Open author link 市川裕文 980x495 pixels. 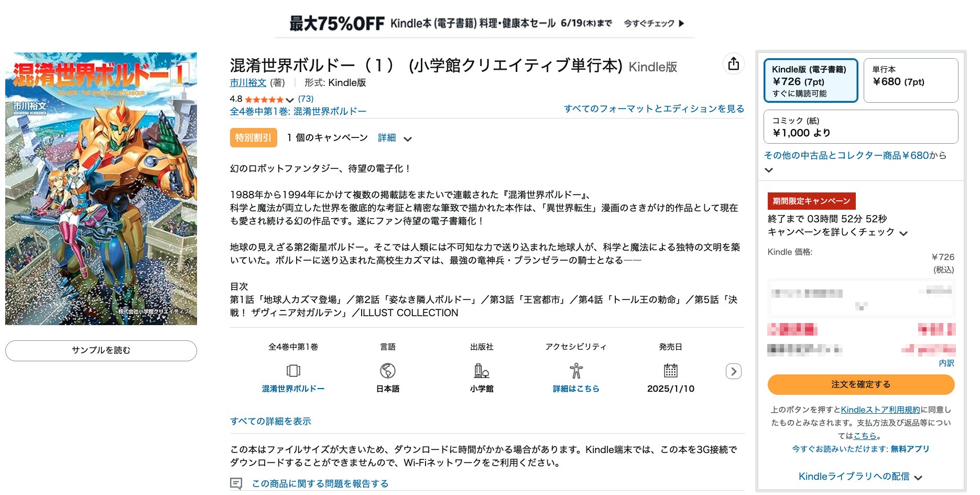click(248, 83)
